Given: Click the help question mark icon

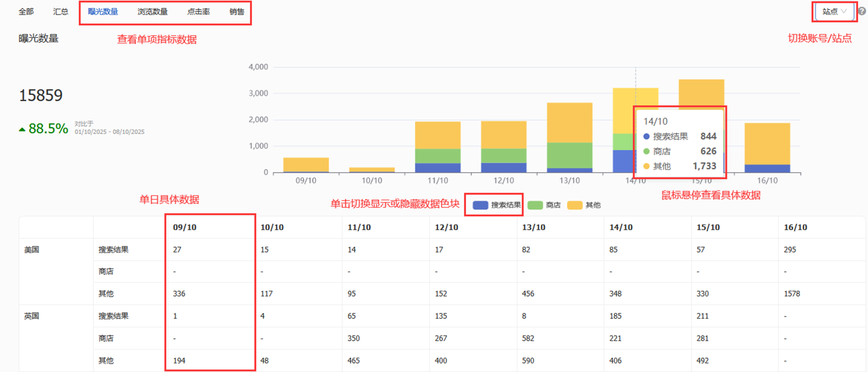Looking at the screenshot, I should tap(862, 12).
